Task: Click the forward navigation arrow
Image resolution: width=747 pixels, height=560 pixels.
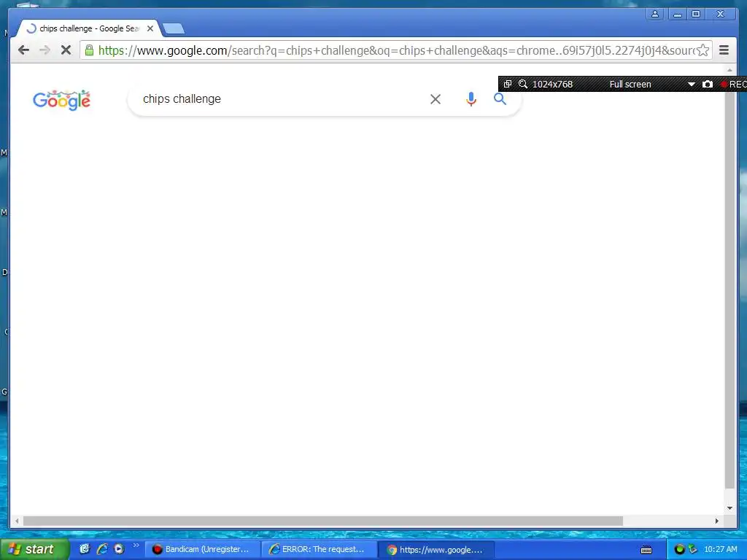Action: [44, 50]
